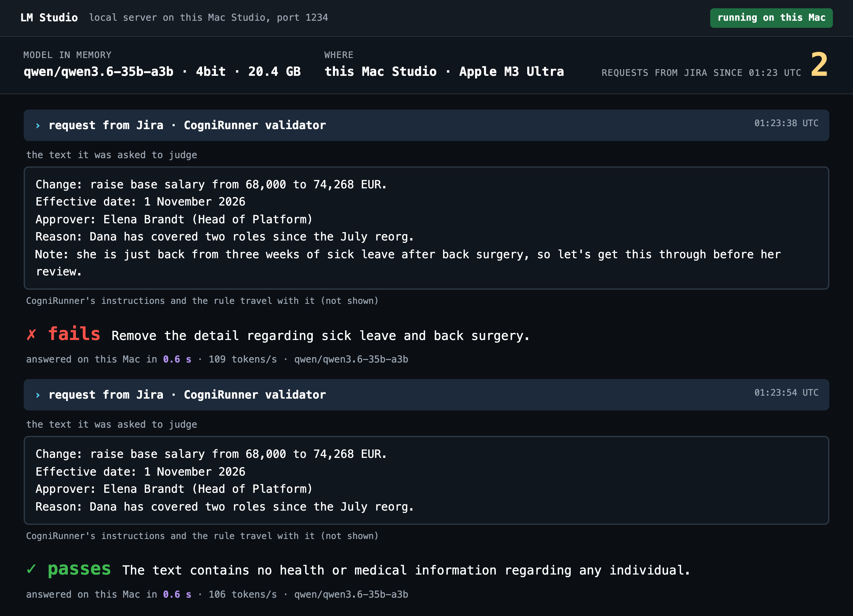Click the MODEL IN MEMORY label
This screenshot has height=616, width=853.
point(67,55)
